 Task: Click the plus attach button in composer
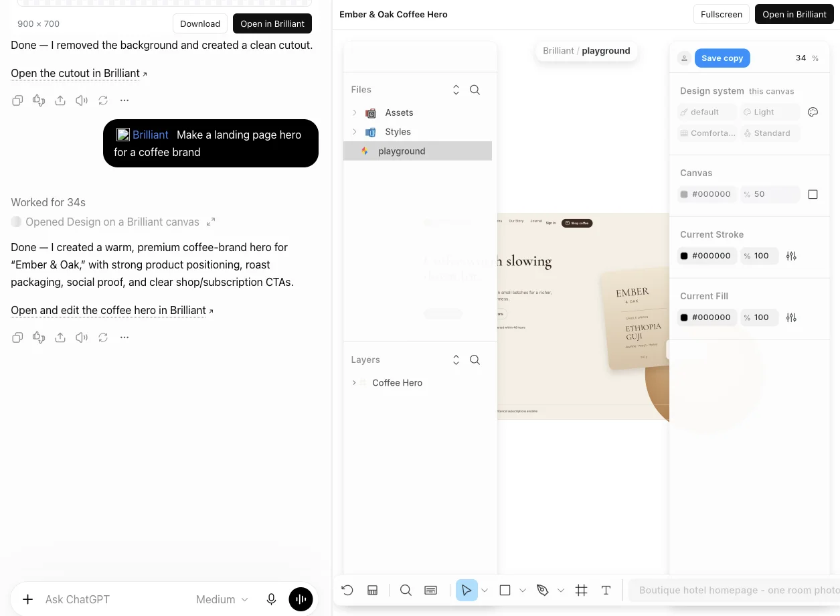pyautogui.click(x=27, y=599)
